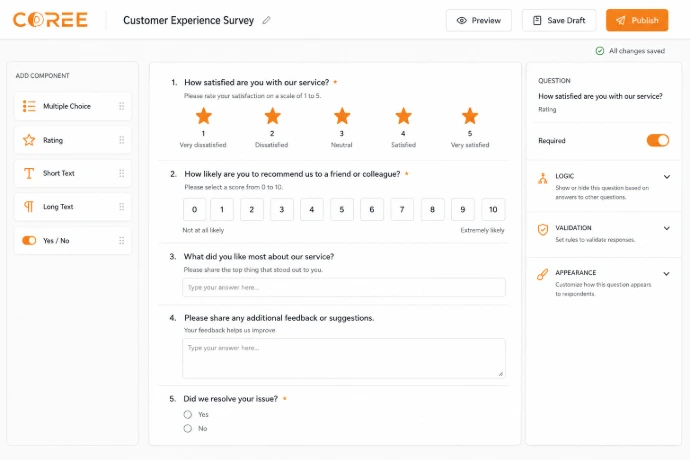Select star 5 Very satisfied
Image resolution: width=690 pixels, height=460 pixels.
tap(470, 116)
